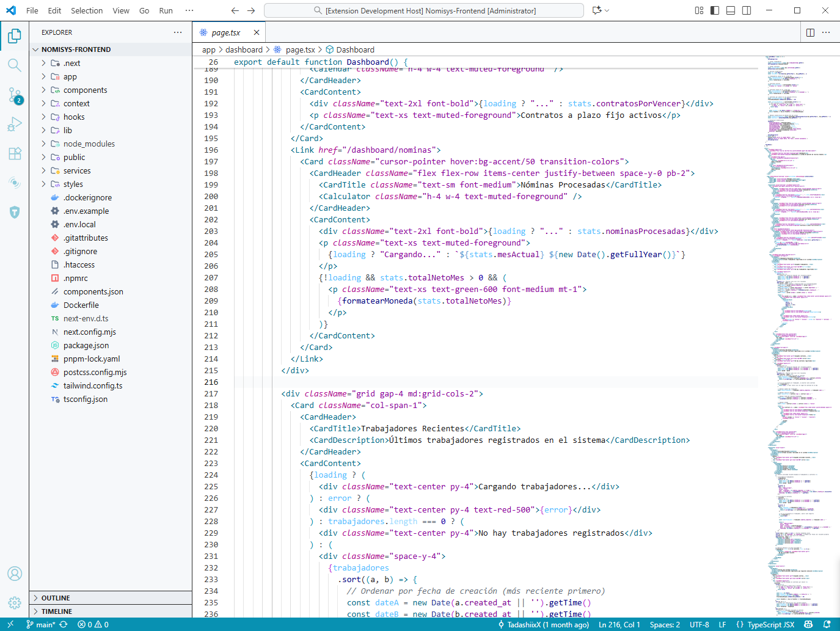840x631 pixels.
Task: Collapse the NOMISYS-FRONTEND root section
Action: pyautogui.click(x=111, y=49)
